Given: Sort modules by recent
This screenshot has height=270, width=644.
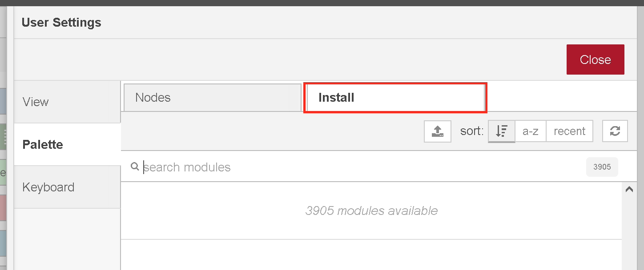Looking at the screenshot, I should point(569,131).
